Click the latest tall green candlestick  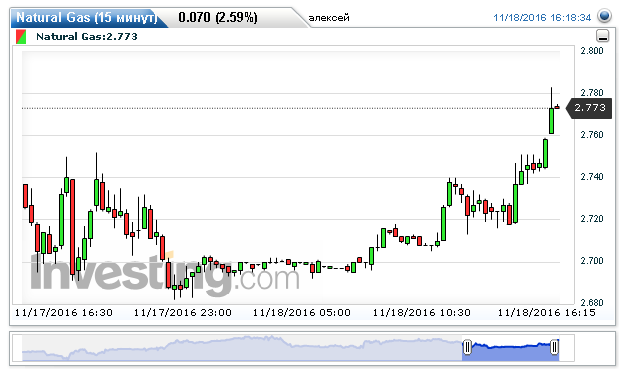coord(551,121)
